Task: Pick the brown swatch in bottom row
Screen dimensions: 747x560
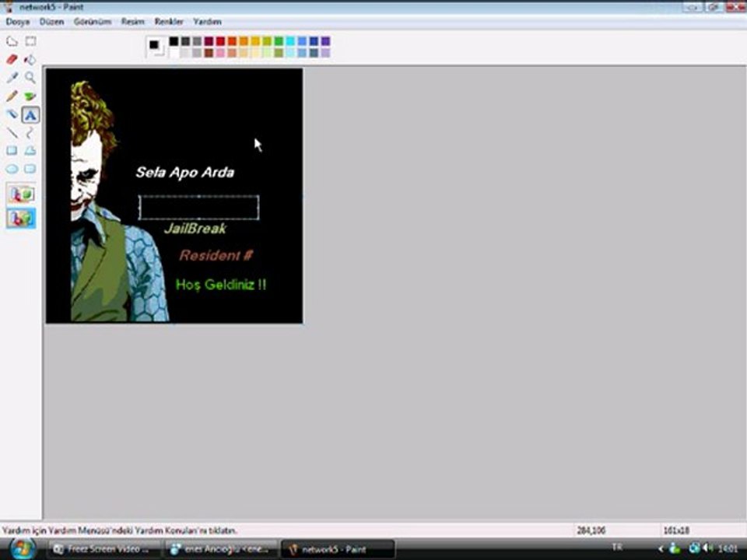Action: 209,53
